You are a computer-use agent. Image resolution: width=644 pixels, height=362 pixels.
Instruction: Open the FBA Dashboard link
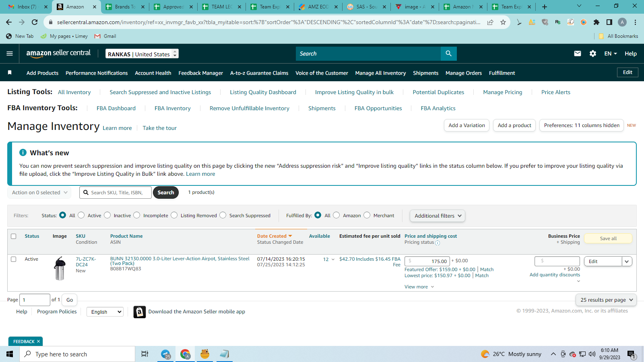pos(116,108)
